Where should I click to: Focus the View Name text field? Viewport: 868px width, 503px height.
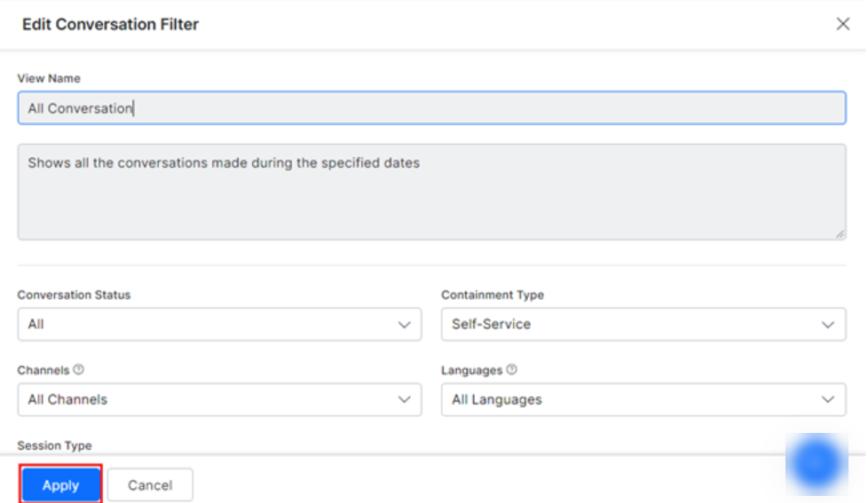[430, 108]
